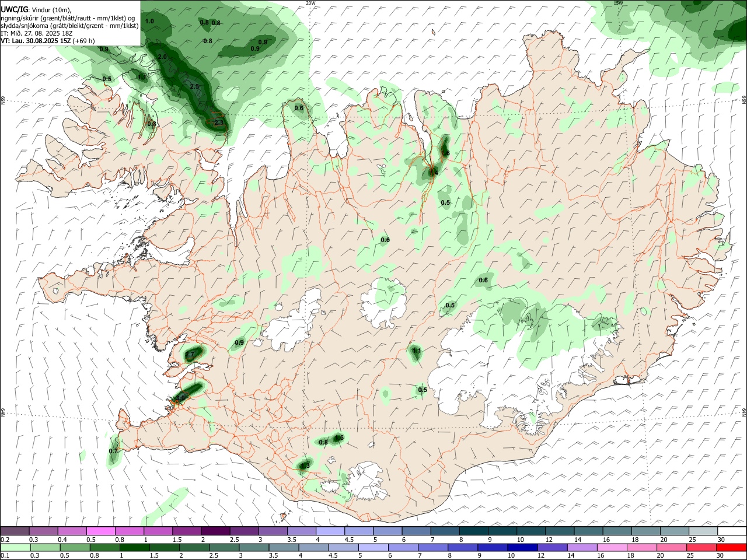
Task: Click the red 30 mm rain legend swatch
Action: pyautogui.click(x=732, y=548)
